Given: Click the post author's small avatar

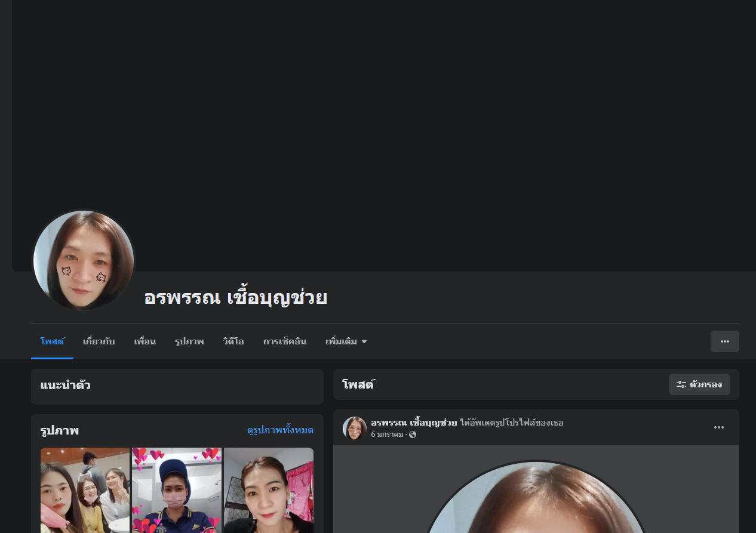Looking at the screenshot, I should tap(355, 428).
